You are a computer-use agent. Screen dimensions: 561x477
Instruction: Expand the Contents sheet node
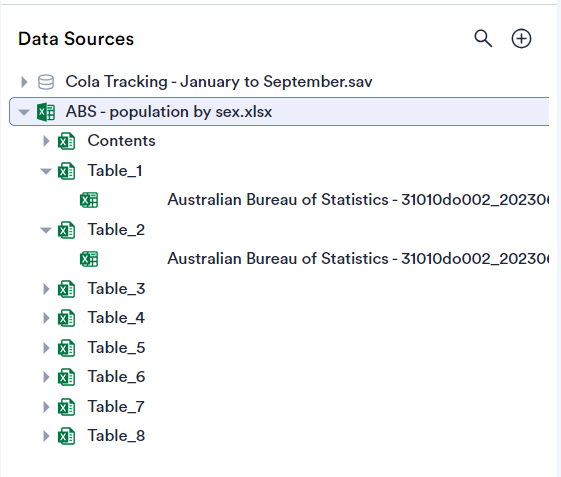(46, 141)
